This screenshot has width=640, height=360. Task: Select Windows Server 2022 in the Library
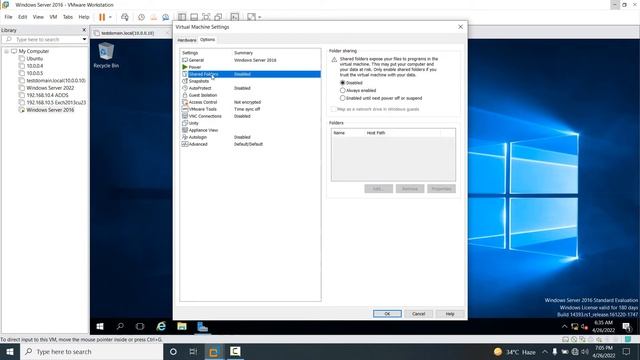click(x=50, y=88)
